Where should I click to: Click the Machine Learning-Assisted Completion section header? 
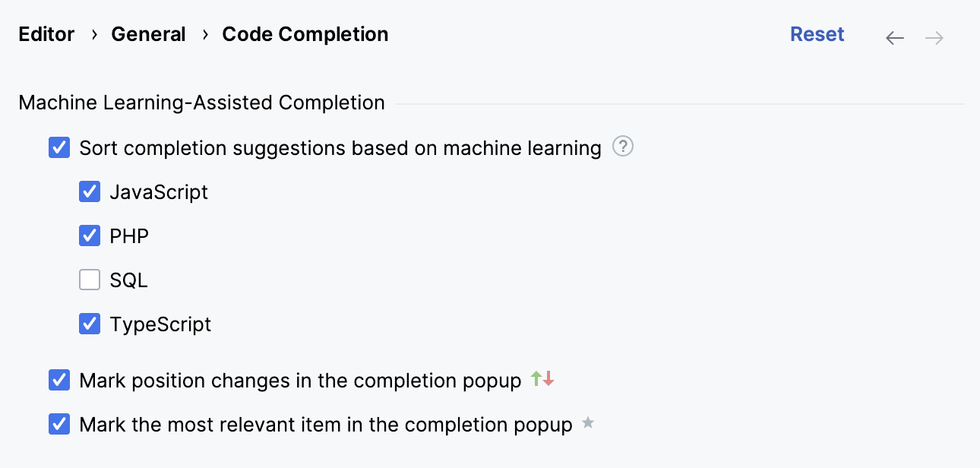click(x=201, y=103)
